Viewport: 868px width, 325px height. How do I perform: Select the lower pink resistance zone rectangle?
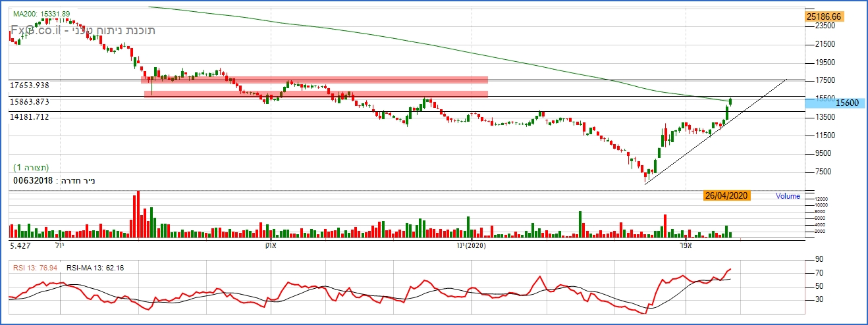[x=316, y=94]
